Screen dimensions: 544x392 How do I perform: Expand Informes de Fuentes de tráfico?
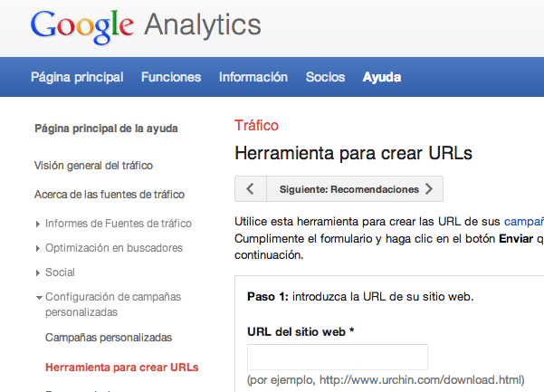tap(118, 224)
